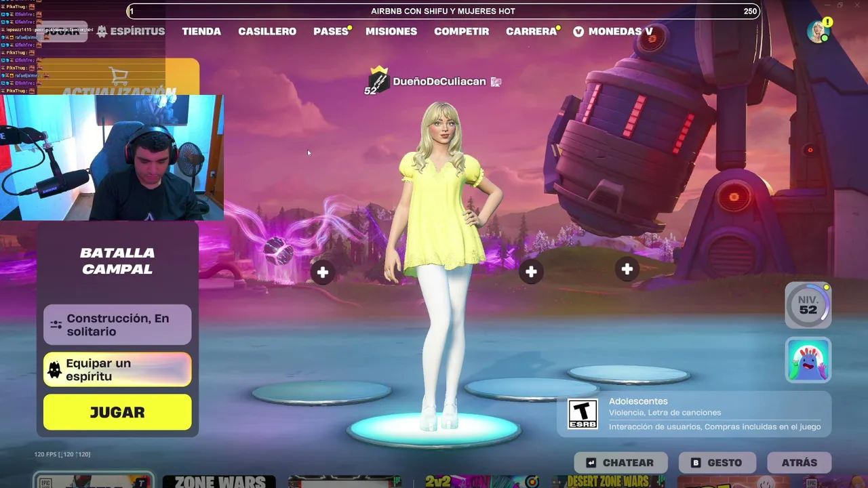Open the DESERT ZONE WARS thumbnail
The image size is (868, 488).
608,481
